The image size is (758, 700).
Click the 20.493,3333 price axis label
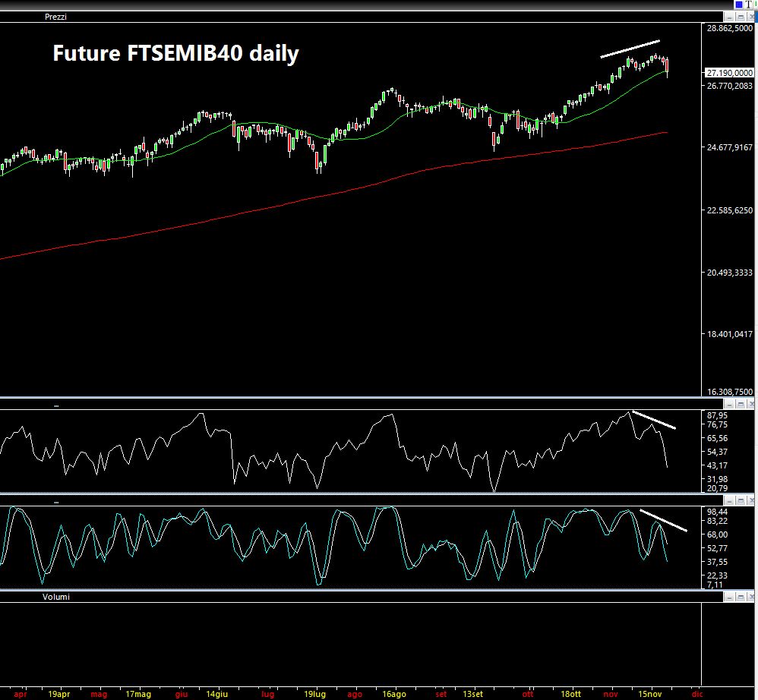coord(729,273)
